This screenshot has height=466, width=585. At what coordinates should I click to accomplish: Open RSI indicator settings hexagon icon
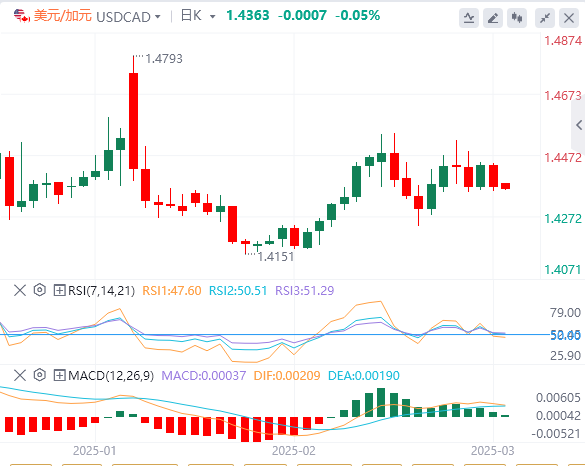pos(40,290)
